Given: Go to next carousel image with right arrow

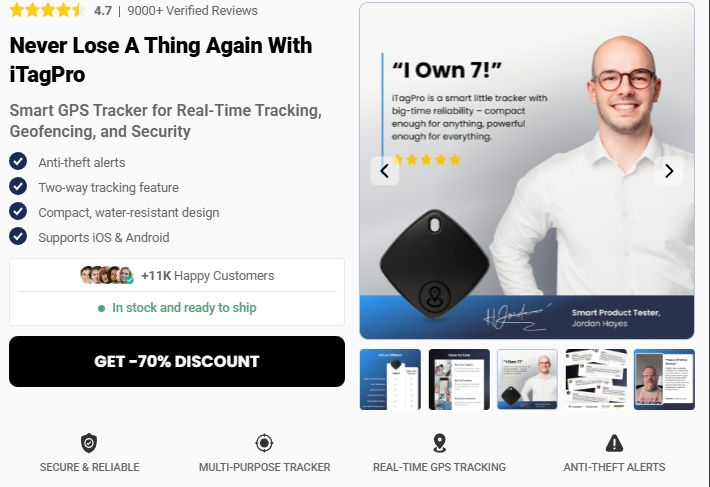Looking at the screenshot, I should (669, 171).
